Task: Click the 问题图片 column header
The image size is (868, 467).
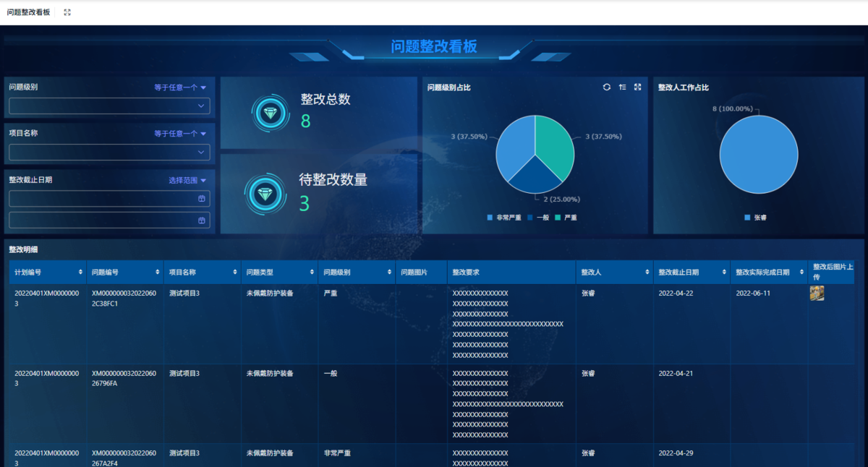Action: (414, 273)
